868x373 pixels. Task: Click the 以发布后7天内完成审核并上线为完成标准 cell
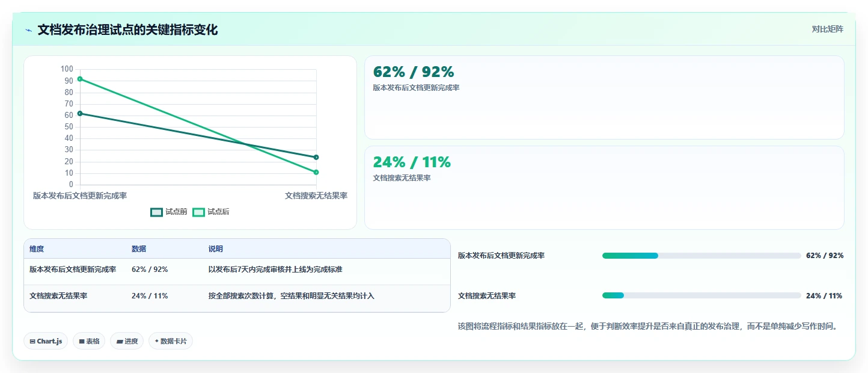[275, 270]
